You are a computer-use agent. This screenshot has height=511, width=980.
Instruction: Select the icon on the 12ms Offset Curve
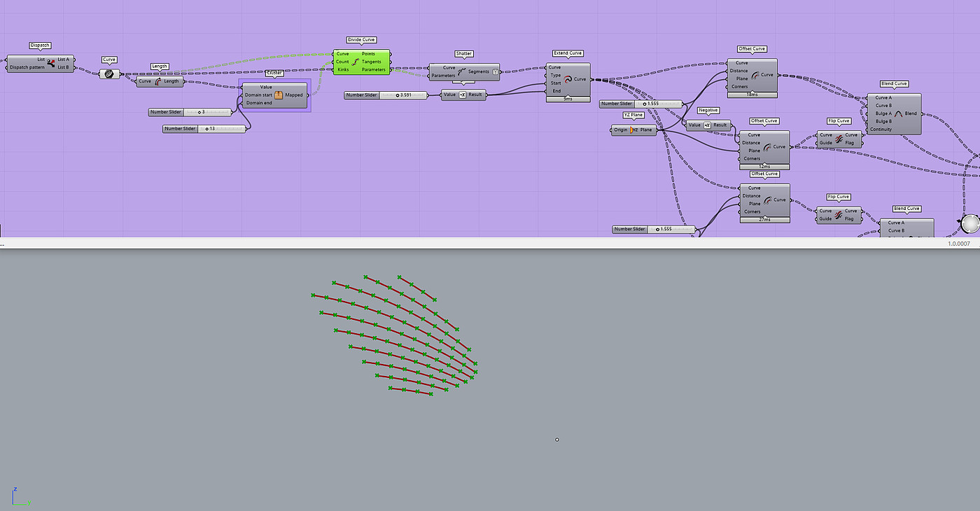pos(767,147)
